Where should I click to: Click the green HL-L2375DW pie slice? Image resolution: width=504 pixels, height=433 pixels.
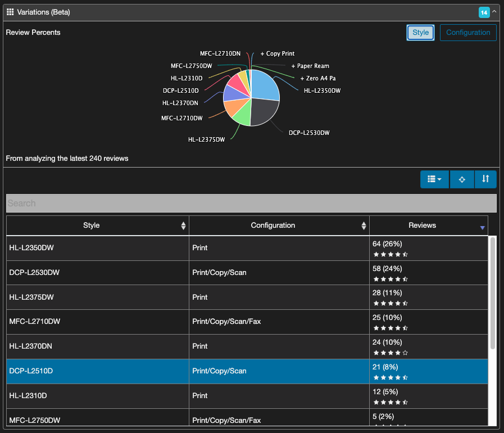(x=243, y=116)
